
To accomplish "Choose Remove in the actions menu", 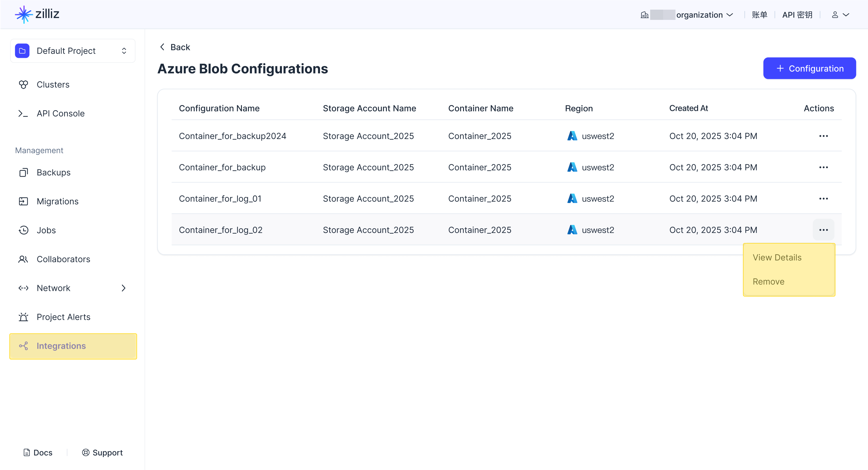I will click(x=768, y=282).
